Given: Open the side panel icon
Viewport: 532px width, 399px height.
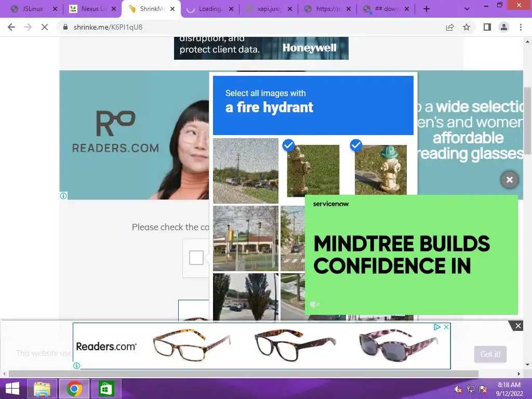Looking at the screenshot, I should [x=487, y=27].
